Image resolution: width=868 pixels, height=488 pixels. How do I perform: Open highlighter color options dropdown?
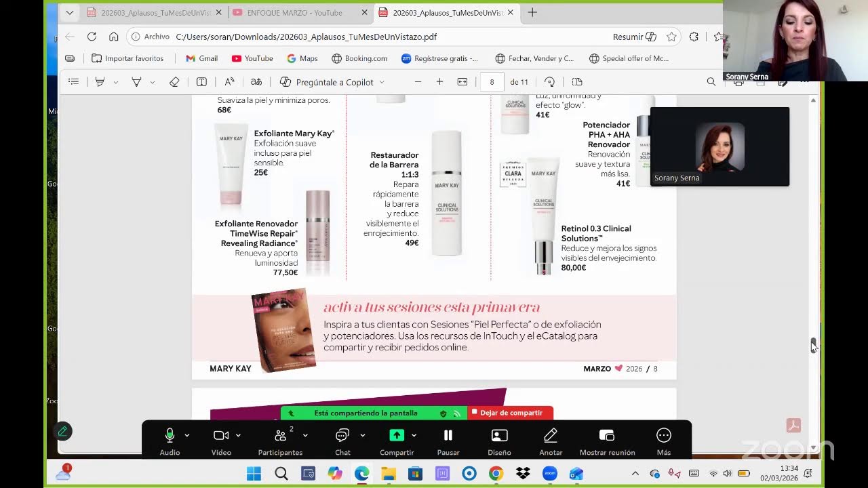click(116, 83)
